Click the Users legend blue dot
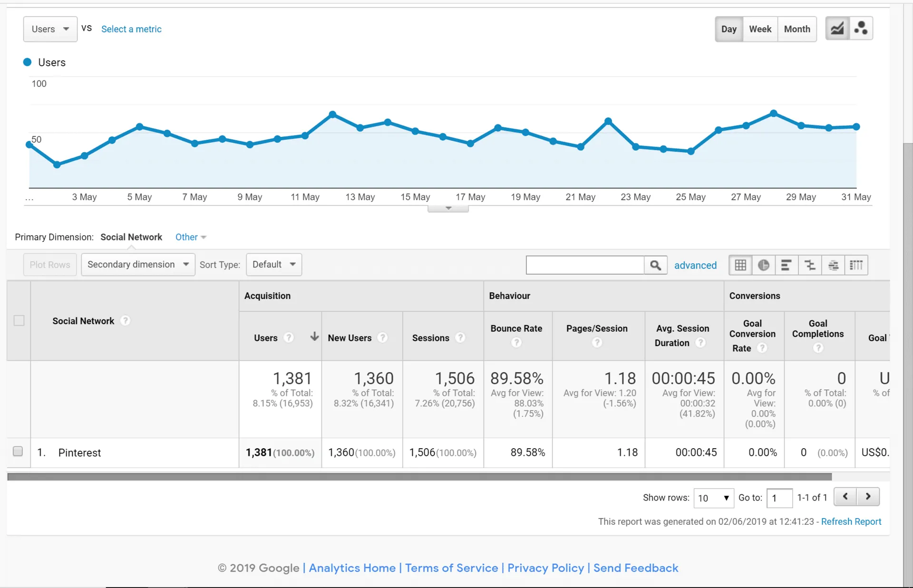This screenshot has height=588, width=913. [28, 62]
